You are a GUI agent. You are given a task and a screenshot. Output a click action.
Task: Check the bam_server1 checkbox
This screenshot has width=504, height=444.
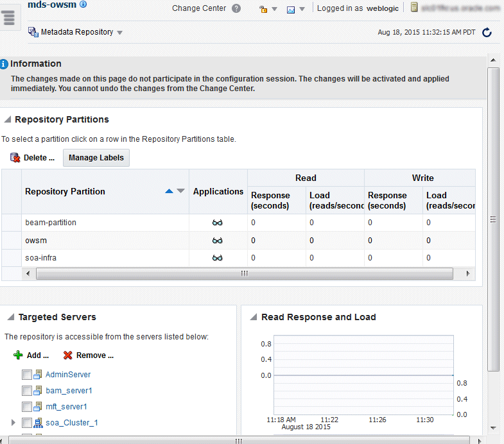pos(26,391)
